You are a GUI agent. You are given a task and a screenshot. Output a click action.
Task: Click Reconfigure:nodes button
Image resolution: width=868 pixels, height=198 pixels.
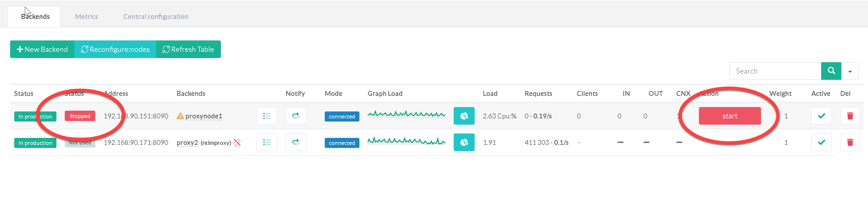[115, 50]
